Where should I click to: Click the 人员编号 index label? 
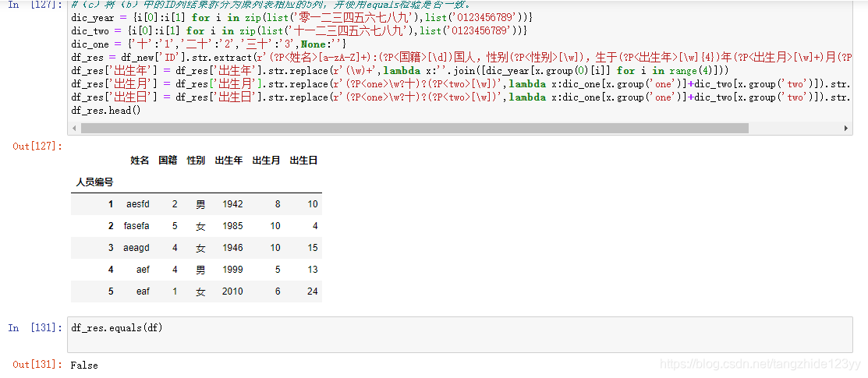tap(94, 181)
